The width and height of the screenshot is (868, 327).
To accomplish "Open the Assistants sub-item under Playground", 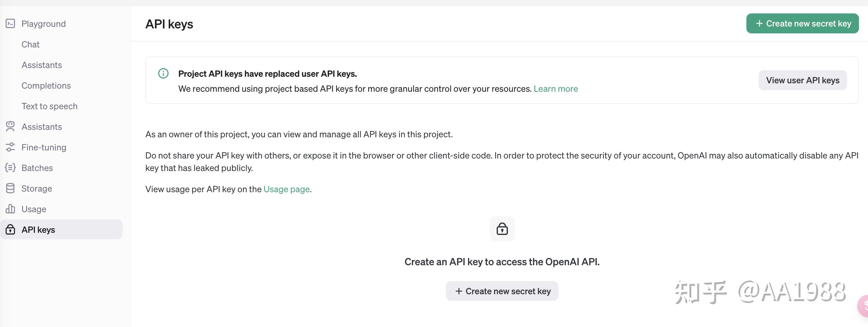I will [42, 65].
